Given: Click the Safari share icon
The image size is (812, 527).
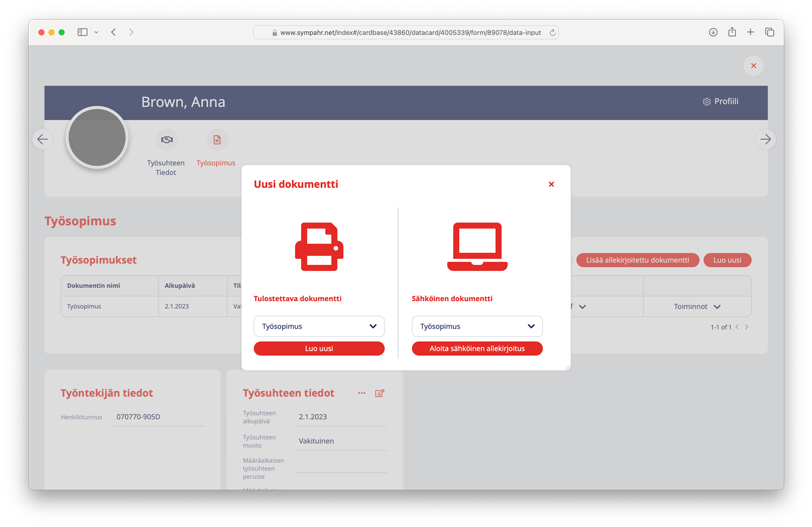Looking at the screenshot, I should pos(732,32).
